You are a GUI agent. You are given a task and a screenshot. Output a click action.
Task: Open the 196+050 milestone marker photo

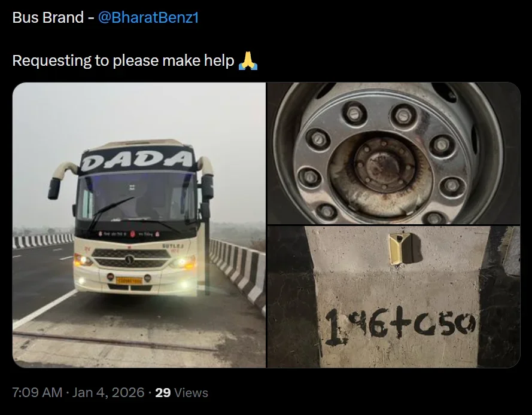(x=394, y=297)
